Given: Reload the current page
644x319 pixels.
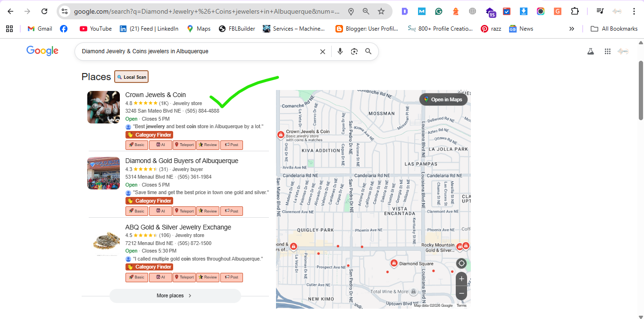Looking at the screenshot, I should (44, 11).
